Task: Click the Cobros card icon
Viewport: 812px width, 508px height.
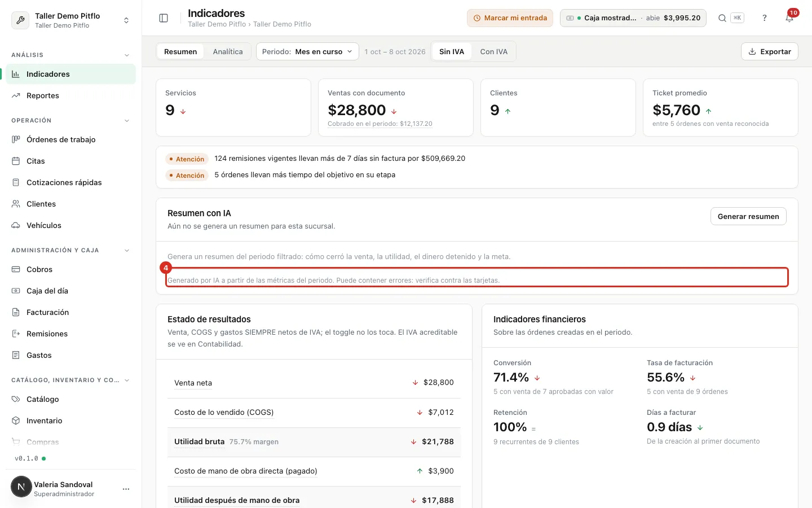Action: coord(16,269)
